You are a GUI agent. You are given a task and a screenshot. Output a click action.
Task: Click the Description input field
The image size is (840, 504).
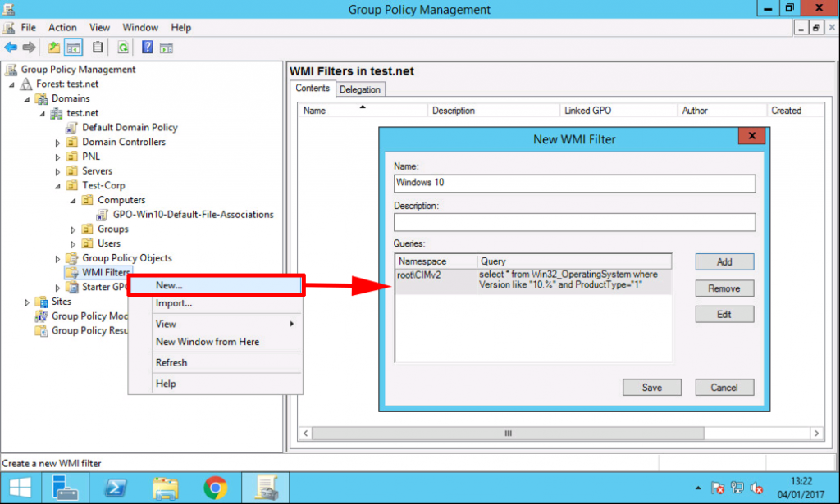pos(574,222)
